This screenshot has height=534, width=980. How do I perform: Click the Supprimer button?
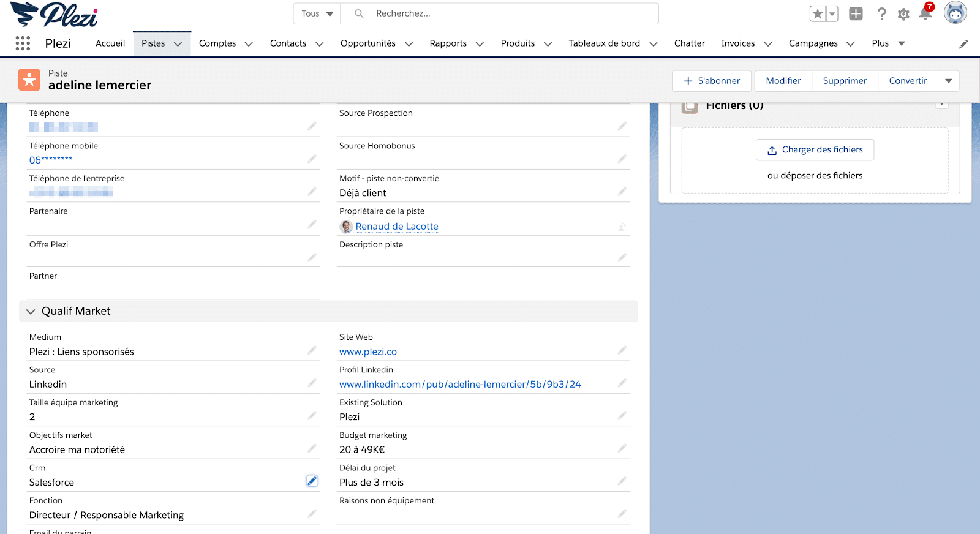[x=845, y=81]
